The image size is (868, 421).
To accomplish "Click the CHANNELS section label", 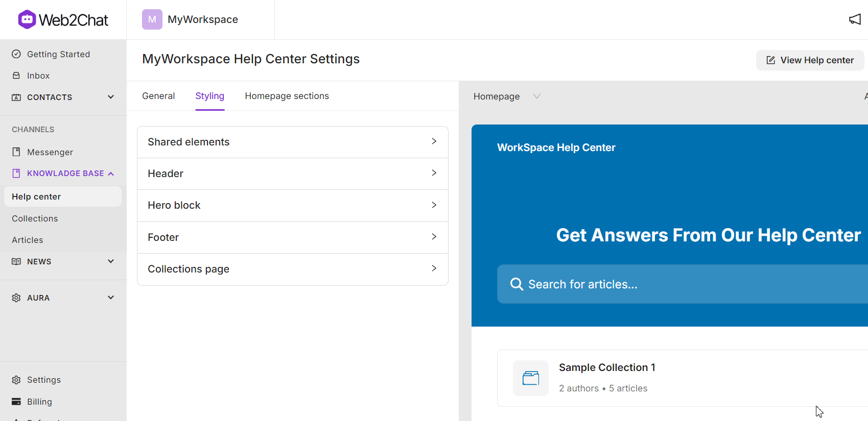I will pos(33,130).
